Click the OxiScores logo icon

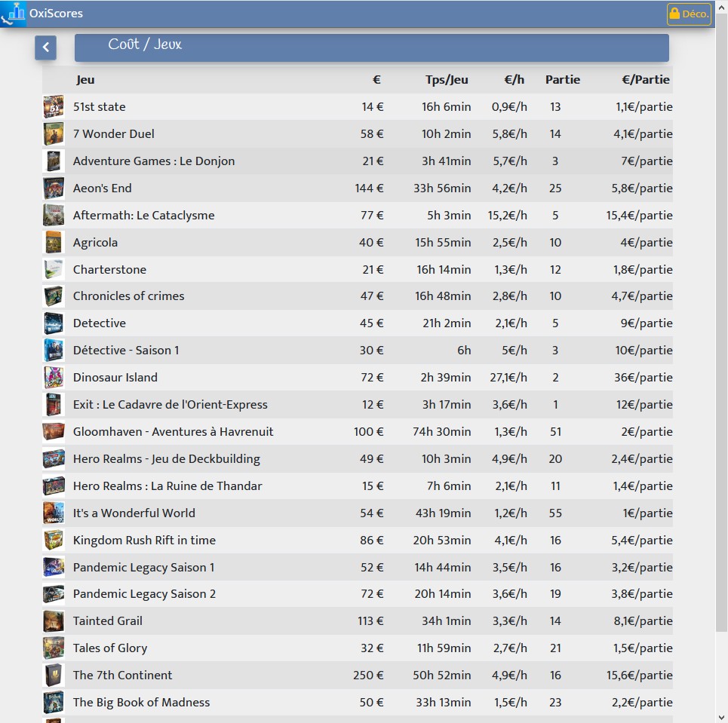click(14, 14)
